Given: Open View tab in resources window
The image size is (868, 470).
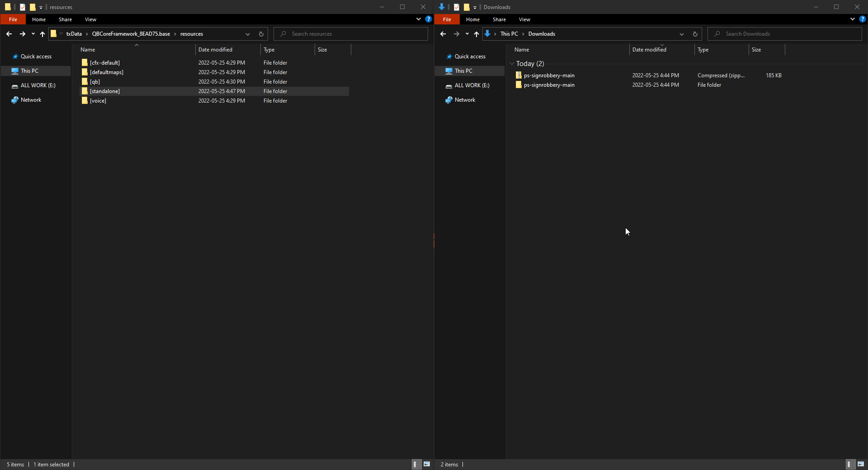Looking at the screenshot, I should (90, 19).
